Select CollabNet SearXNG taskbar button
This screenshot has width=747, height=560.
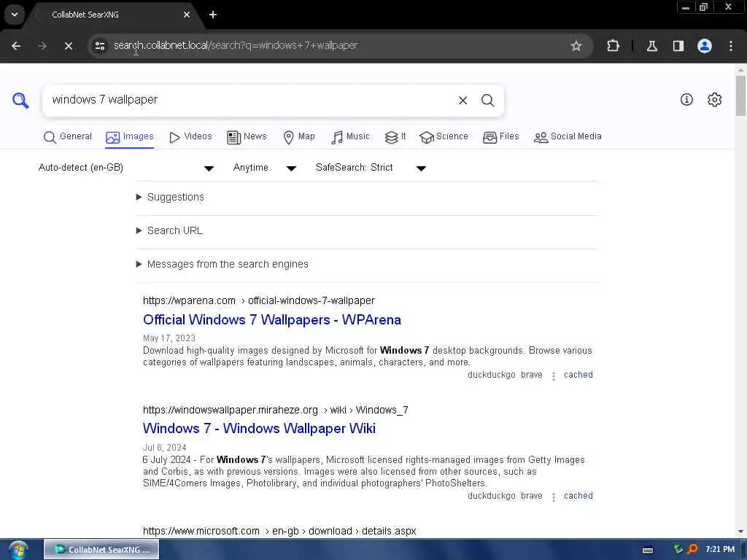click(x=101, y=550)
